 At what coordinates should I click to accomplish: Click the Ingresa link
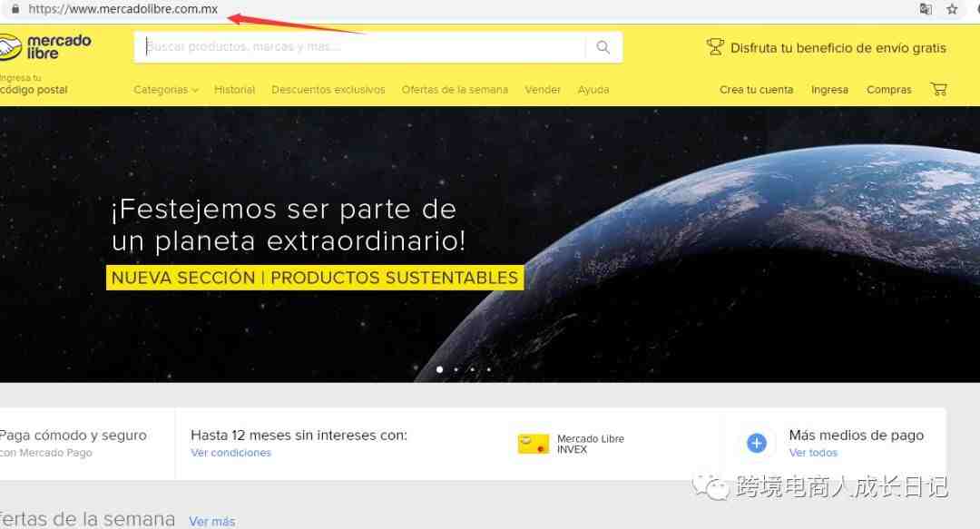click(x=829, y=90)
